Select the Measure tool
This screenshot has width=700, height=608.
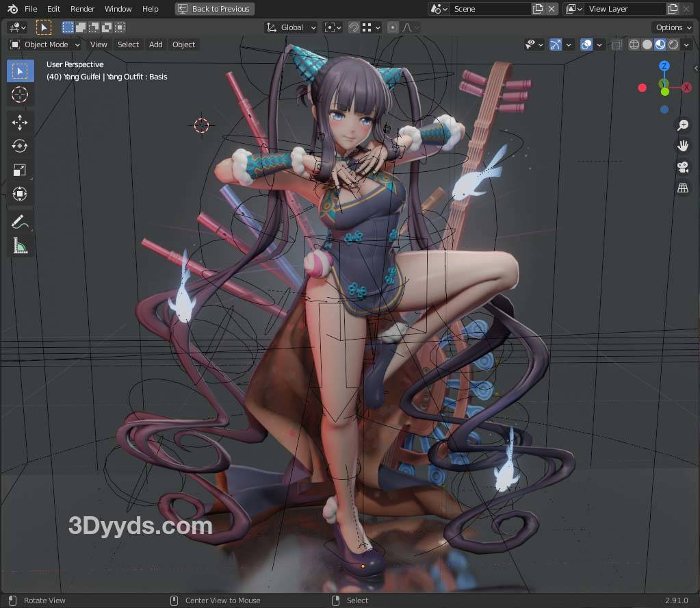click(20, 245)
